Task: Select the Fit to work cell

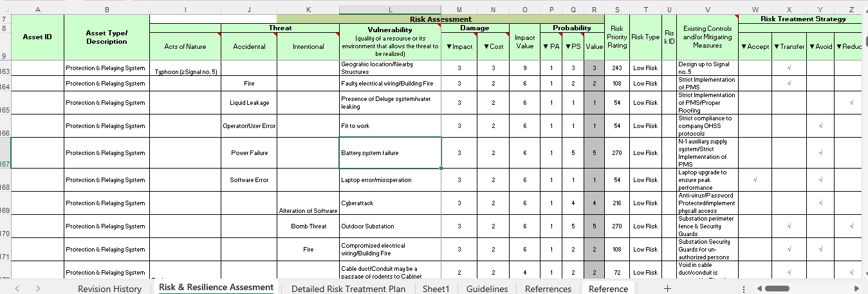Action: (x=391, y=126)
